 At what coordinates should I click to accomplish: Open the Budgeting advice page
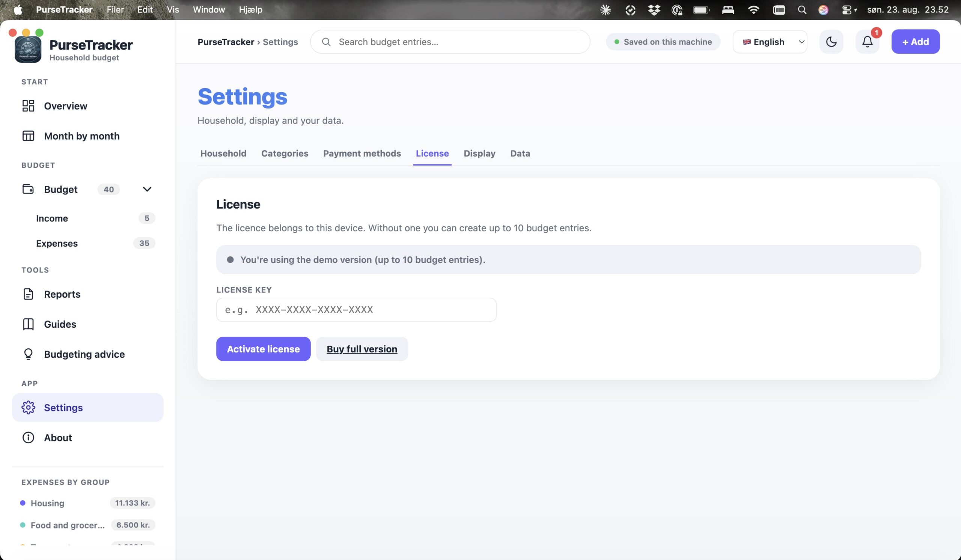click(88, 354)
